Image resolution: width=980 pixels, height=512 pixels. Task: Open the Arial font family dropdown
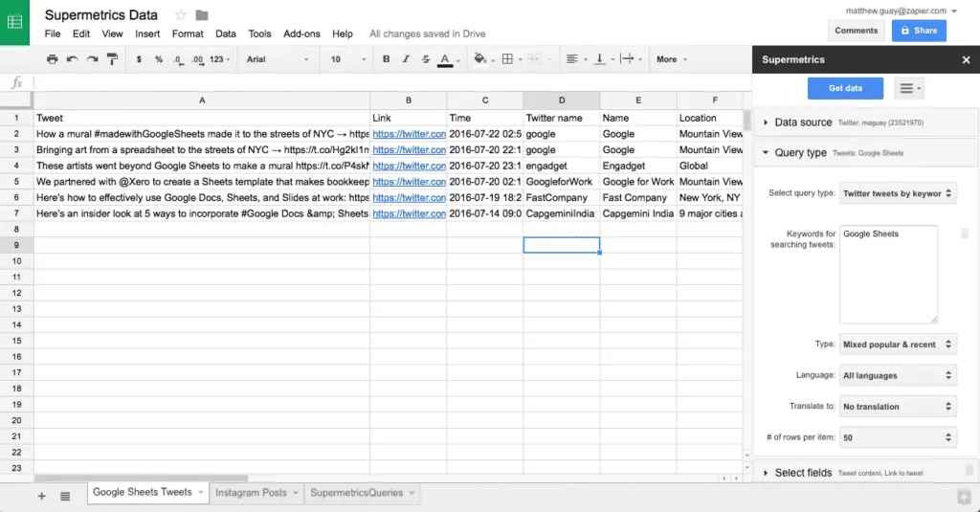[278, 59]
